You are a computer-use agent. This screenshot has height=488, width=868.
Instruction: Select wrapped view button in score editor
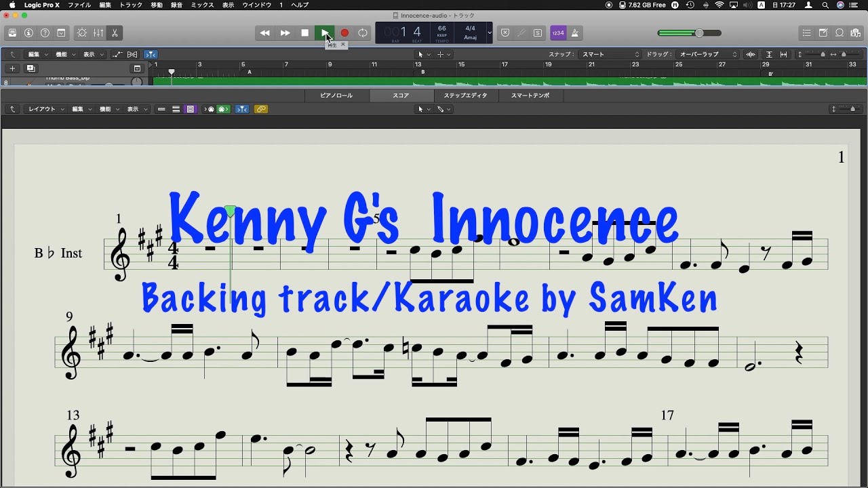pyautogui.click(x=176, y=109)
